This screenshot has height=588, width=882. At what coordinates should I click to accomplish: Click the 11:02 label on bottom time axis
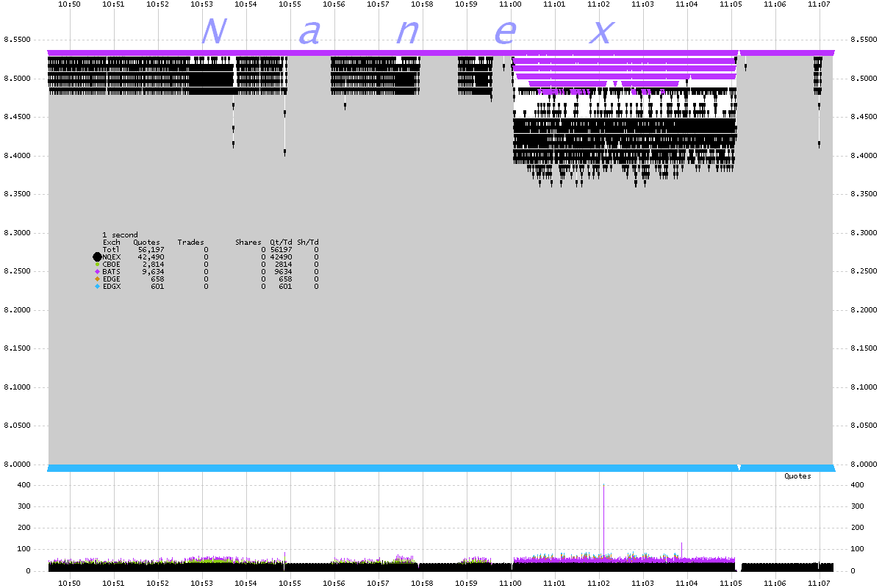598,584
